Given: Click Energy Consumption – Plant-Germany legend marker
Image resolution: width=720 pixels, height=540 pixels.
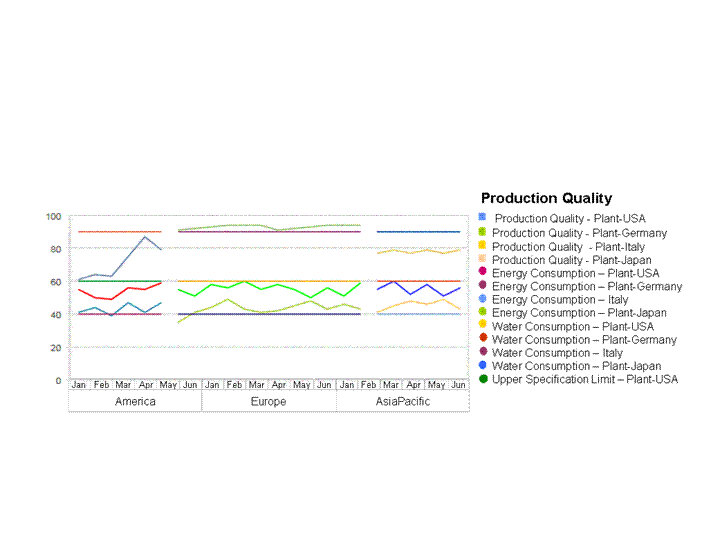Looking at the screenshot, I should click(x=483, y=286).
